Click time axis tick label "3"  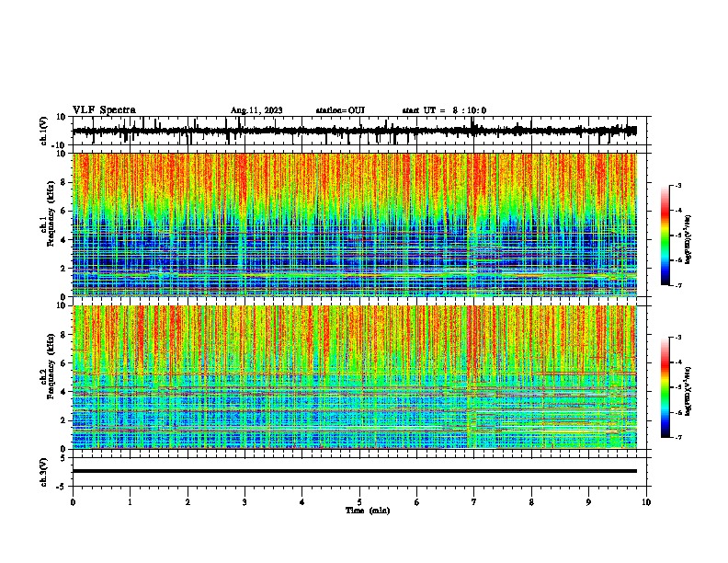pyautogui.click(x=245, y=502)
